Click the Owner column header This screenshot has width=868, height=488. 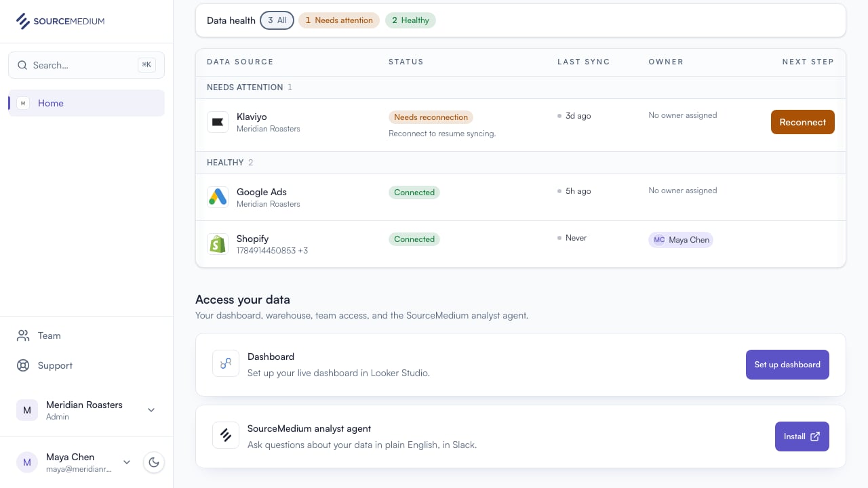pyautogui.click(x=666, y=62)
